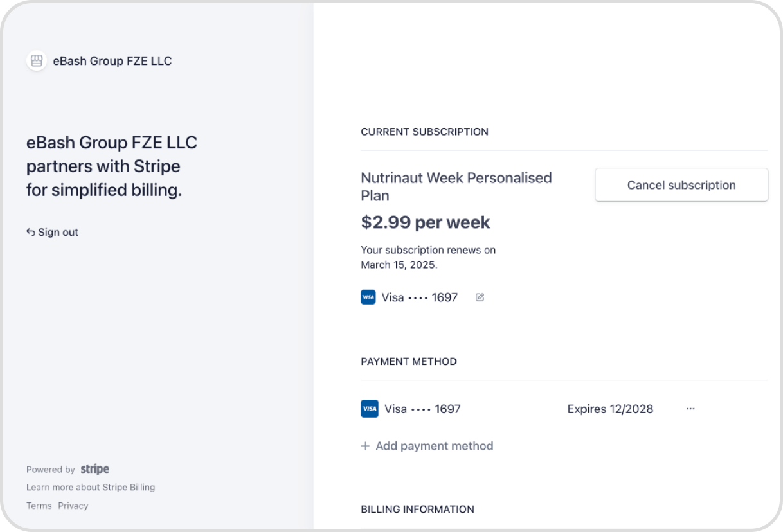The image size is (783, 532).
Task: Click the edit pencil icon beside Visa 1697
Action: 480,297
